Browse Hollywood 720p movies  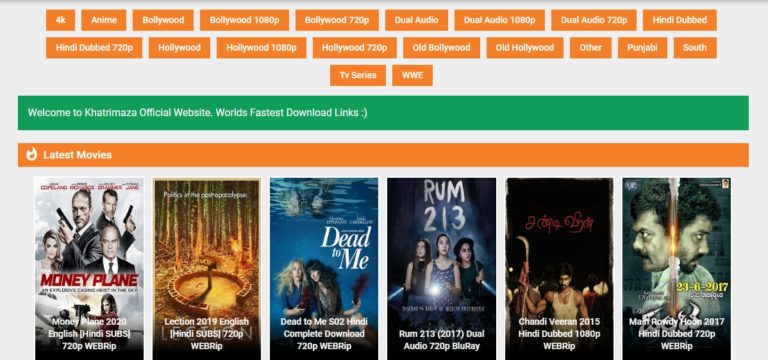click(355, 48)
